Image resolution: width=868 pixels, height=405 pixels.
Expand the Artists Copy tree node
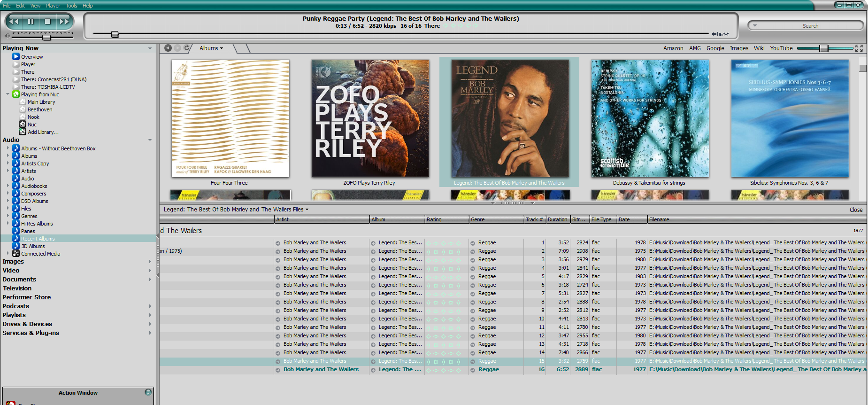(8, 163)
